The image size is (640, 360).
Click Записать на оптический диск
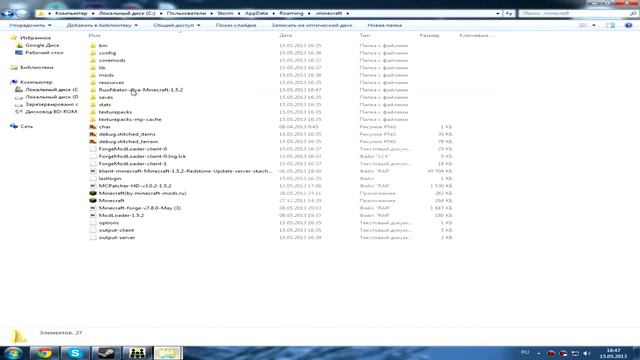coord(312,25)
